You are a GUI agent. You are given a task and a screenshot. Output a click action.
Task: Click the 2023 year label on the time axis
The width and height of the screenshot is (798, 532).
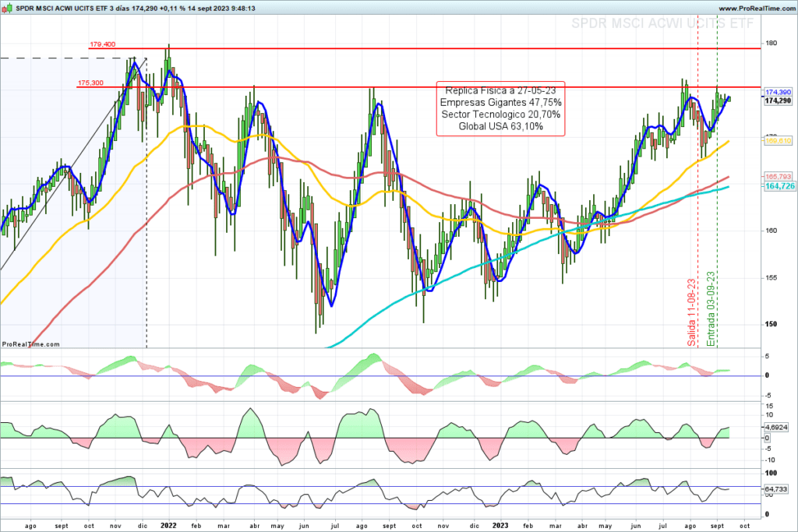coord(500,526)
